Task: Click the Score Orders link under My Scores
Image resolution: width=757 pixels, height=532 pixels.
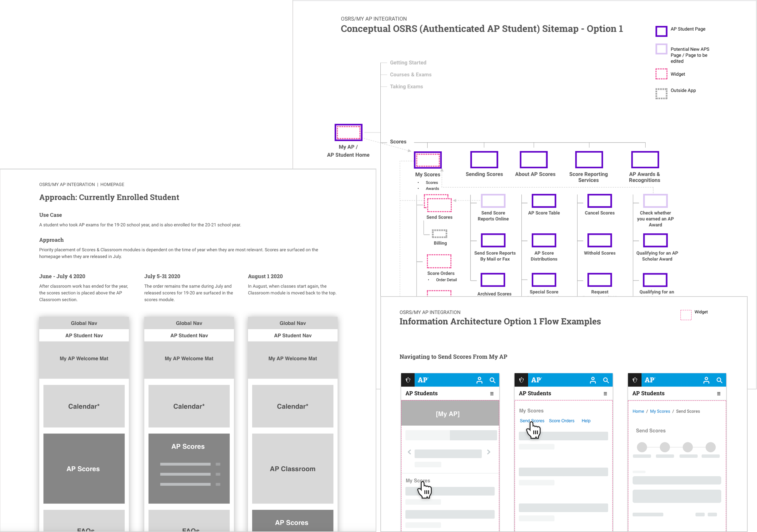Action: 561,421
